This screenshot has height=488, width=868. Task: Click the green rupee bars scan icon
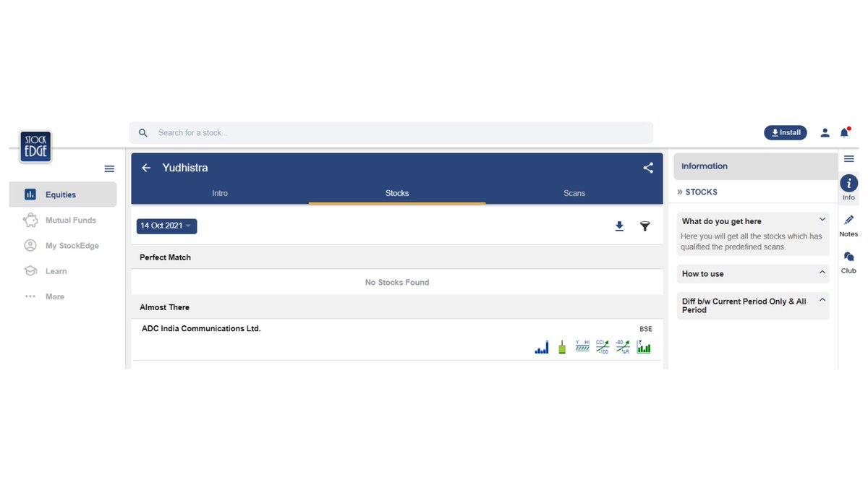pos(644,347)
